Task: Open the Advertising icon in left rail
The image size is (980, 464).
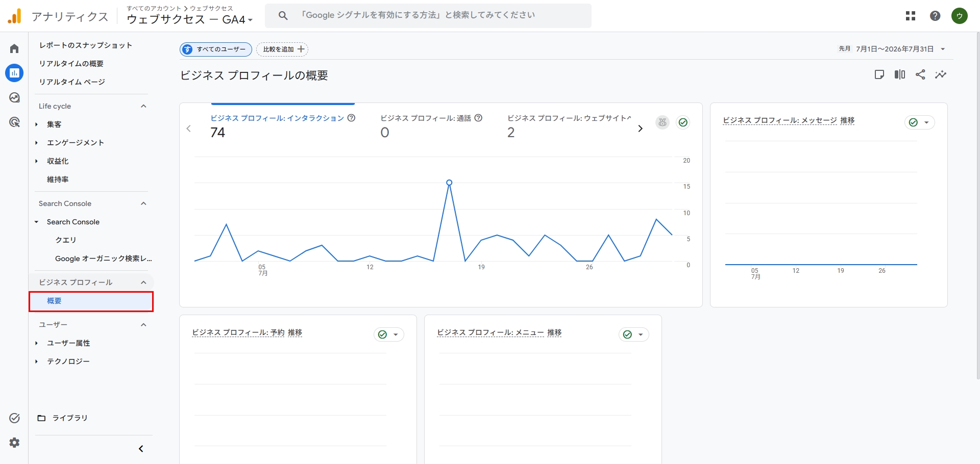Action: click(14, 122)
